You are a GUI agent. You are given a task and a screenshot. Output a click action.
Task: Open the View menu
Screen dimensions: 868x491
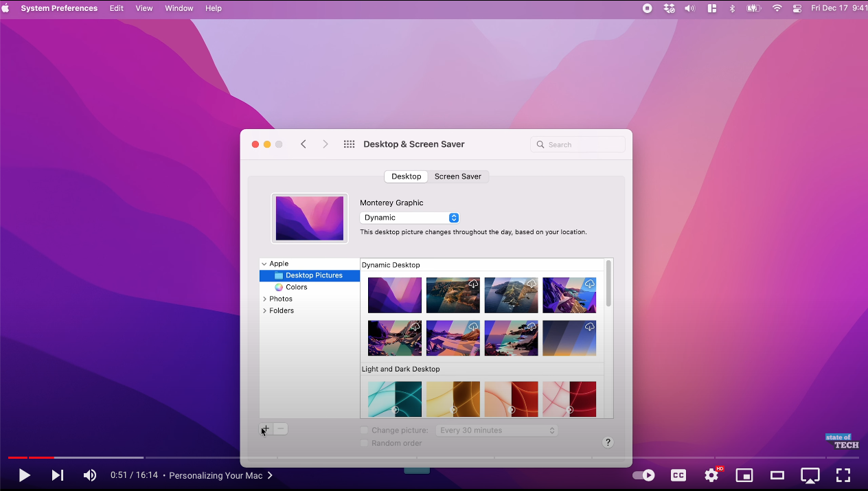144,8
